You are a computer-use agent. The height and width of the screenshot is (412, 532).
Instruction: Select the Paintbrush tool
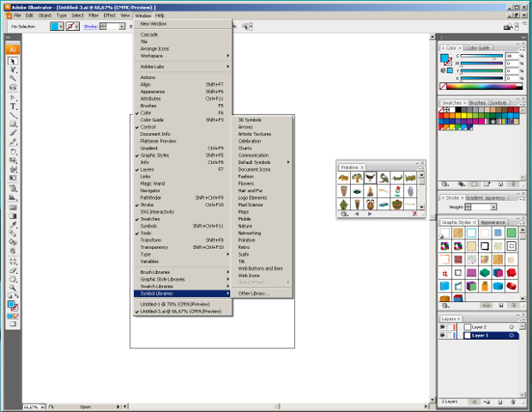13,133
